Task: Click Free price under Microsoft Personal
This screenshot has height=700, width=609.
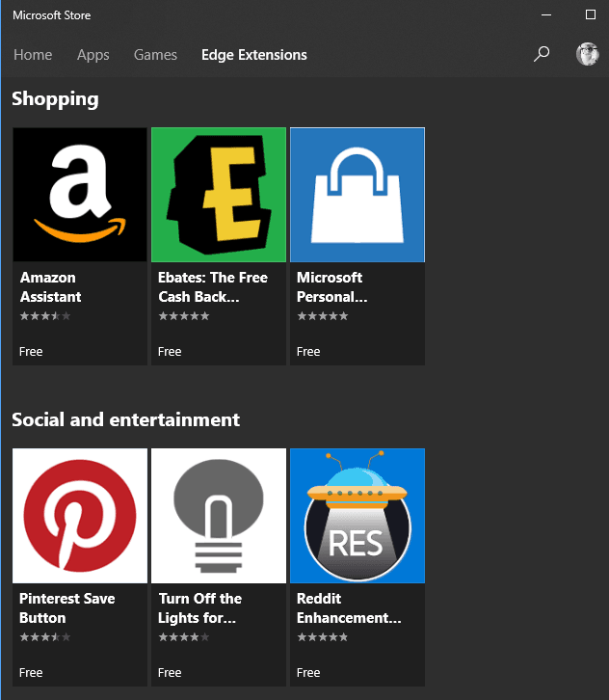Action: [308, 351]
